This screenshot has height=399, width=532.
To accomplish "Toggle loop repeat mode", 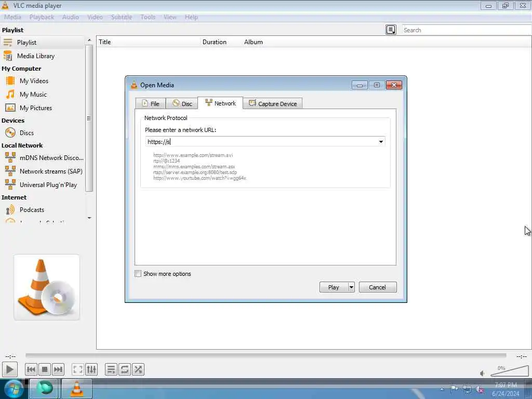I will coord(125,369).
